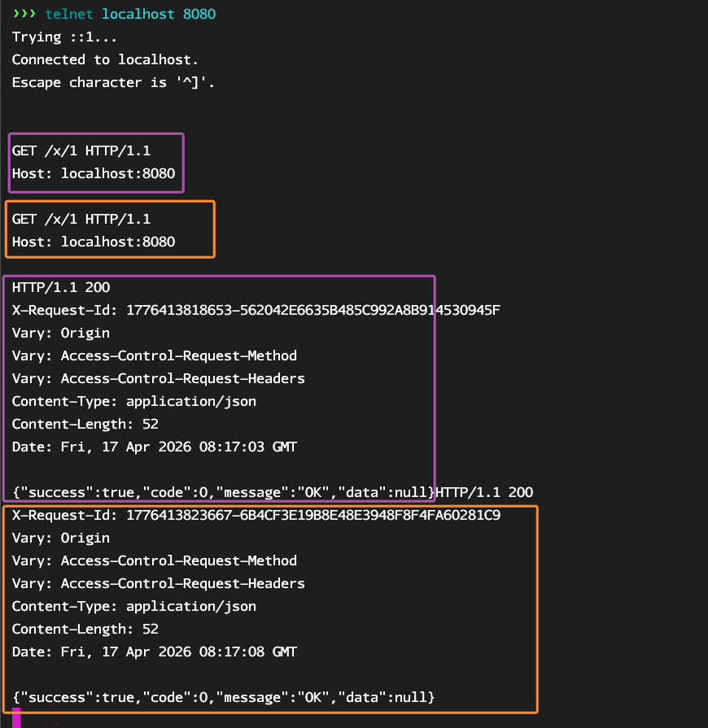Click the X-Request-Id starting with 1776413823667
Image resolution: width=708 pixels, height=728 pixels.
pos(256,516)
